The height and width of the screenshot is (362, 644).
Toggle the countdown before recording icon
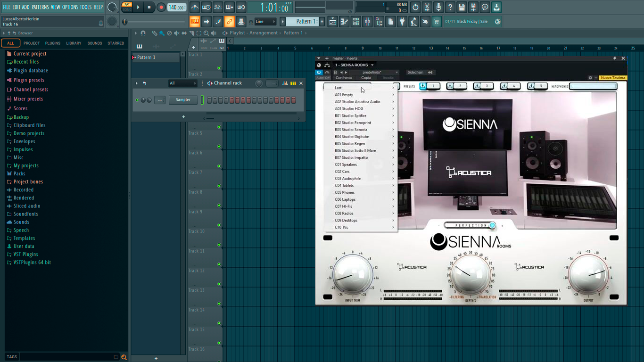point(218,8)
